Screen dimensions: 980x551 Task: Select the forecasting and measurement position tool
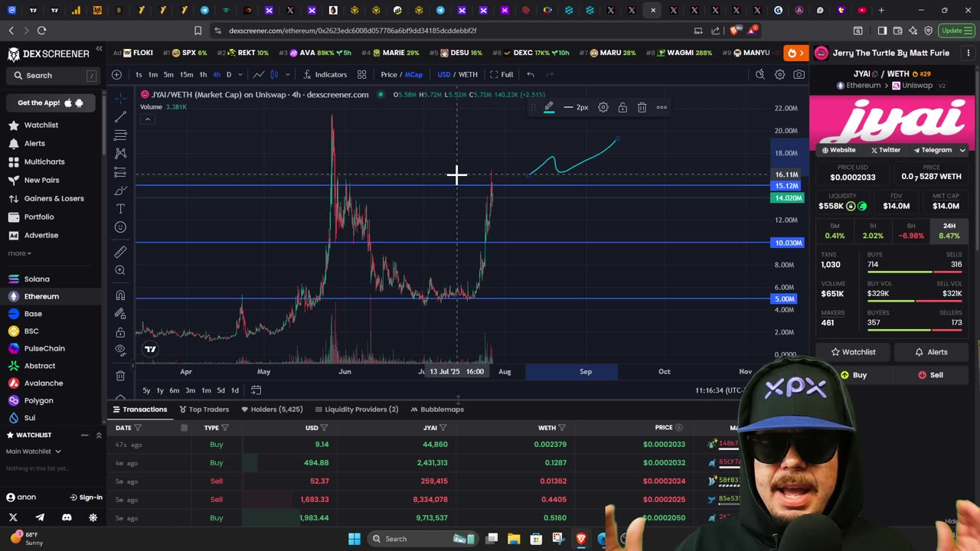point(120,171)
